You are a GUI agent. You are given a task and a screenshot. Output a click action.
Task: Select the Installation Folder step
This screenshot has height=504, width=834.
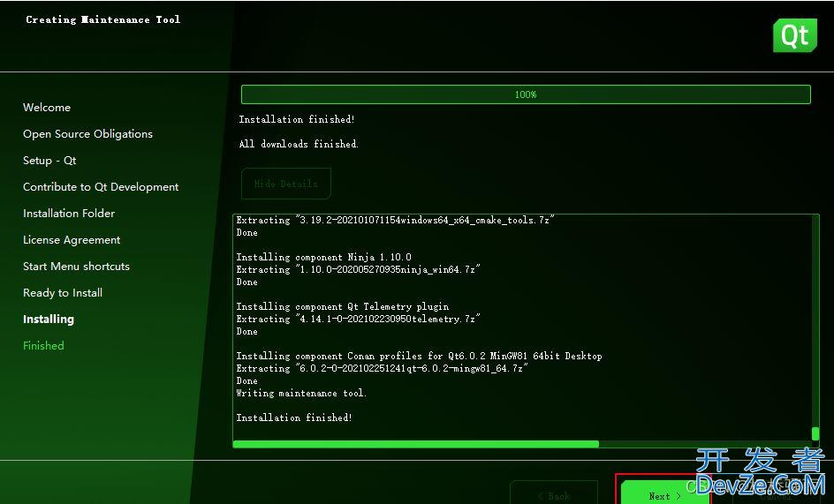[69, 214]
